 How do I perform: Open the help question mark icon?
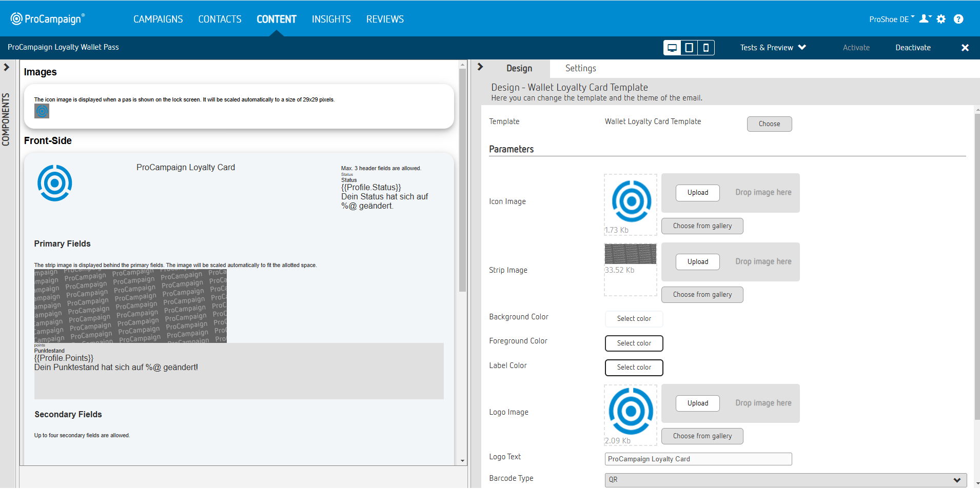coord(958,19)
